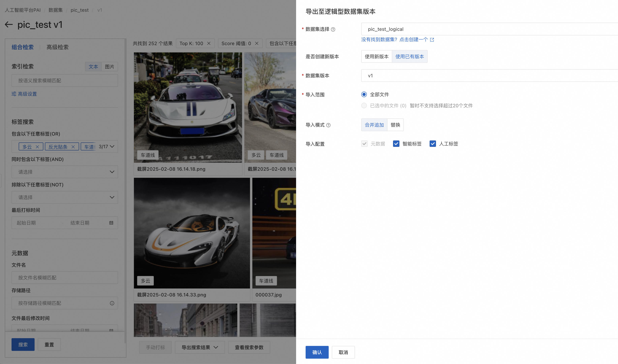Image resolution: width=618 pixels, height=364 pixels.
Task: Switch to the 组合检索 tab
Action: (x=23, y=47)
